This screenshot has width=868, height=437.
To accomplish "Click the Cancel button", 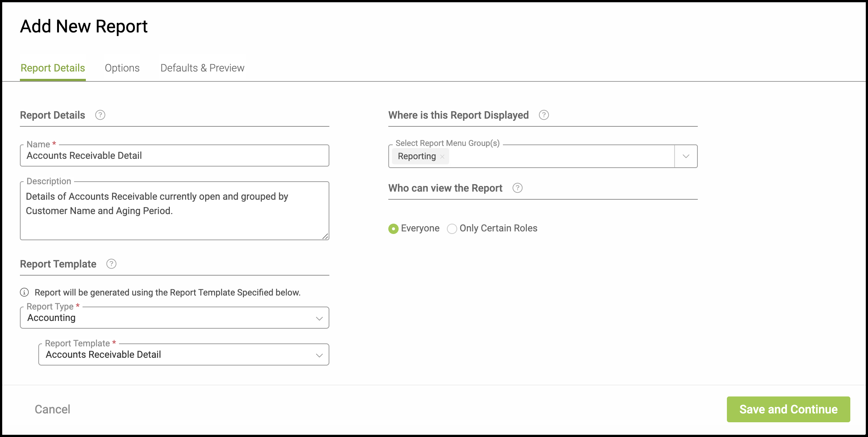I will coord(52,409).
